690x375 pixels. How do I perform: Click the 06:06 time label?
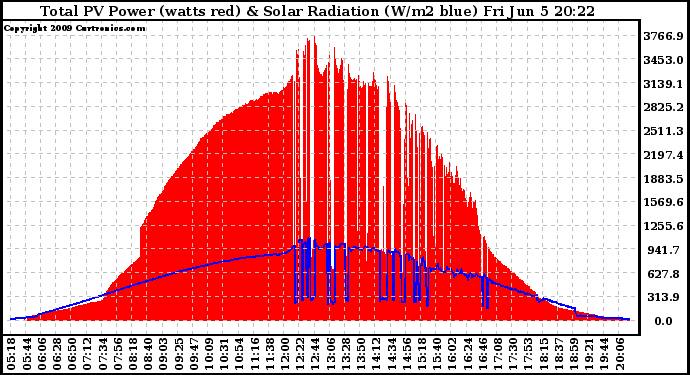click(x=41, y=354)
